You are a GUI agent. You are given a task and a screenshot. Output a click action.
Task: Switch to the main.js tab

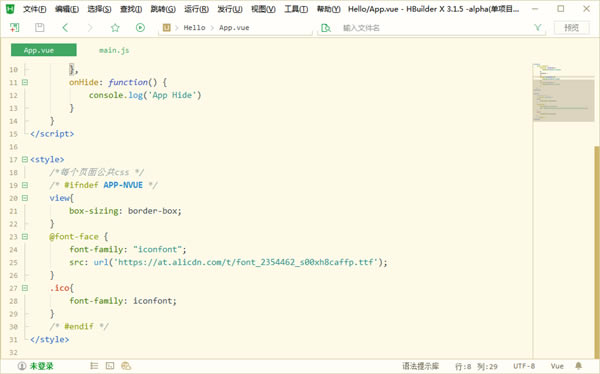pos(114,50)
